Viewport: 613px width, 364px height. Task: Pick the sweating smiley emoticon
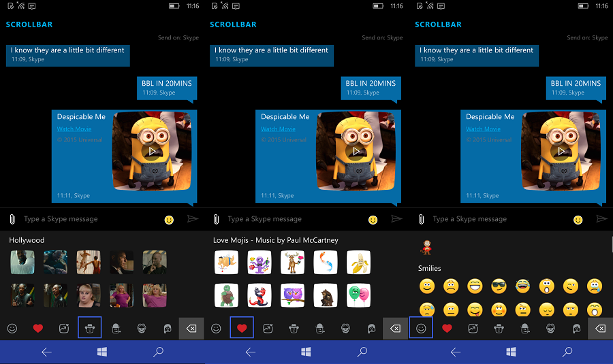[427, 310]
